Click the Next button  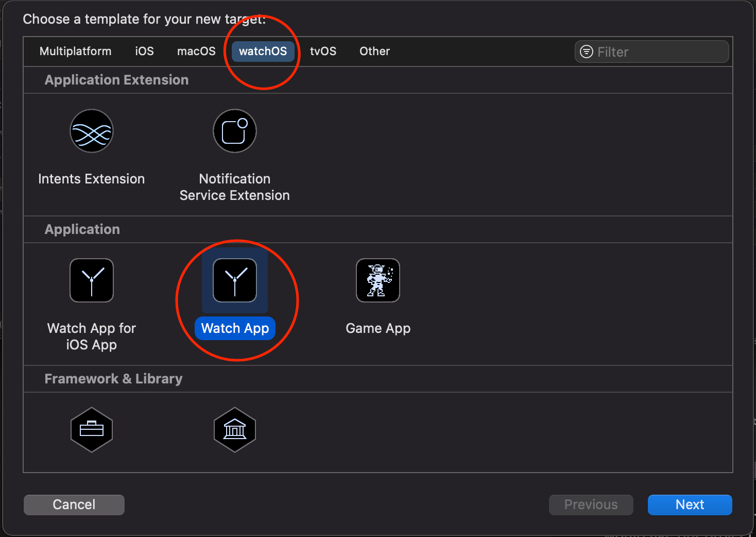[x=690, y=505]
